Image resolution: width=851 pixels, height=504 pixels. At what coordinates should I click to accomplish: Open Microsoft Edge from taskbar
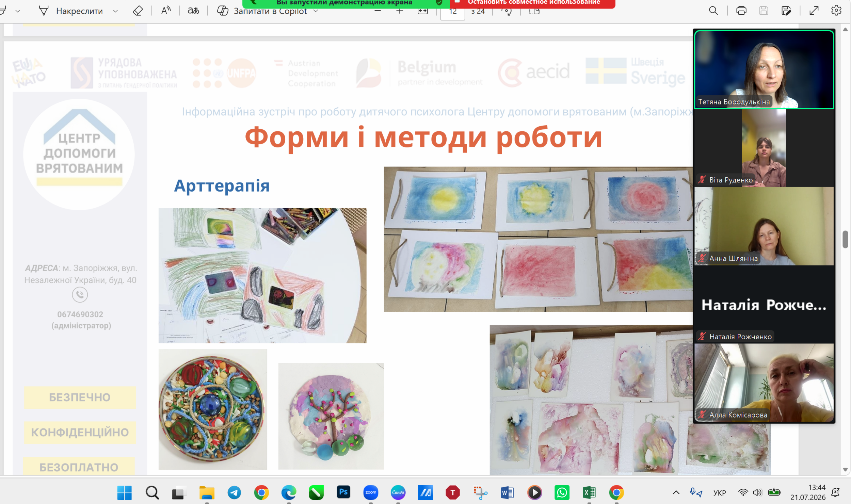click(289, 492)
